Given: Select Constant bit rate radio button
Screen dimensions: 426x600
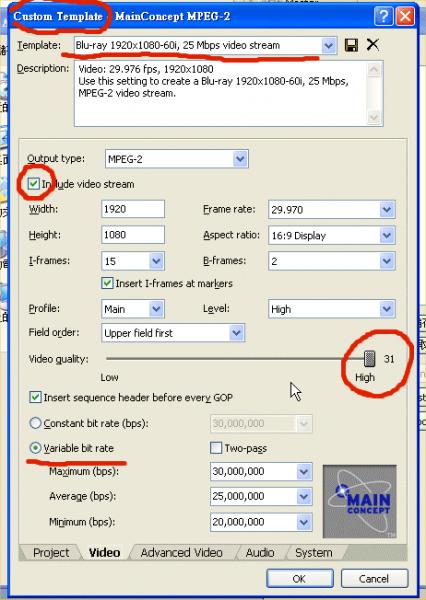Looking at the screenshot, I should [35, 423].
